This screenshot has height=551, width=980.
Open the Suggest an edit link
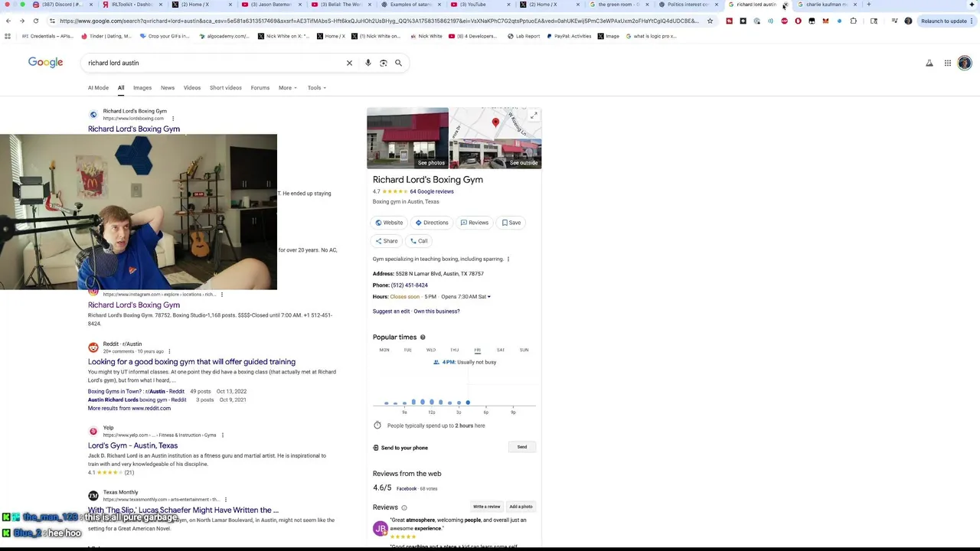coord(391,311)
